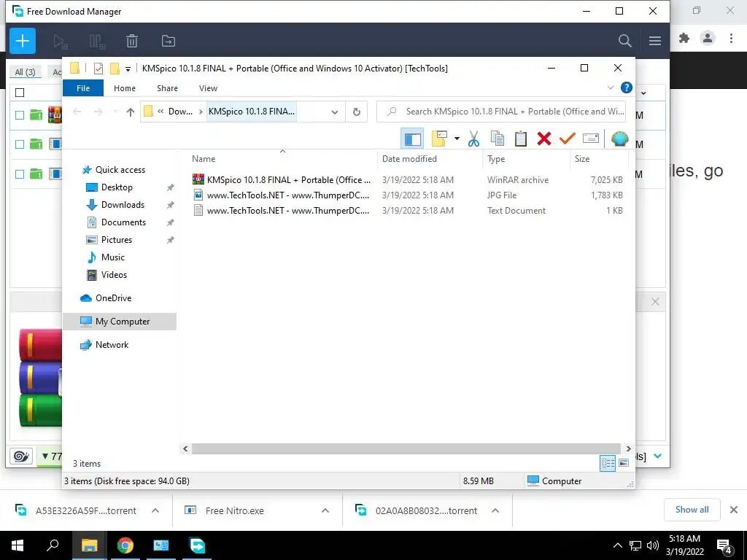Open Downloads in Quick access
Image resolution: width=747 pixels, height=560 pixels.
[x=123, y=205]
